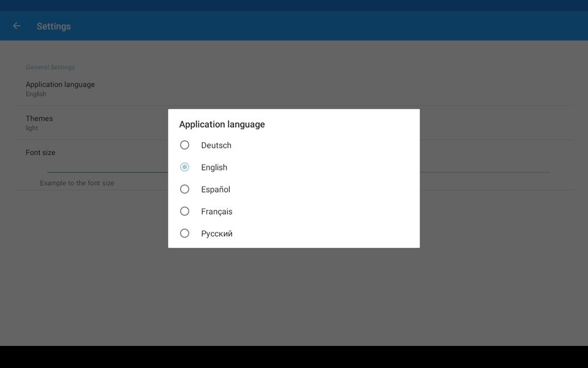Choose the Русский language label
Viewport: 588px width, 368px height.
tap(217, 234)
